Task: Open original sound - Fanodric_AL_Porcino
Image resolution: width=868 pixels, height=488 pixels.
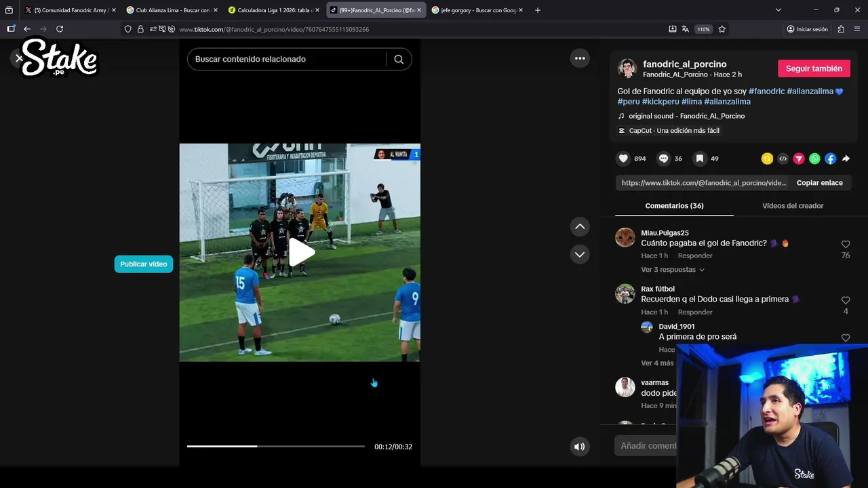Action: (x=686, y=116)
